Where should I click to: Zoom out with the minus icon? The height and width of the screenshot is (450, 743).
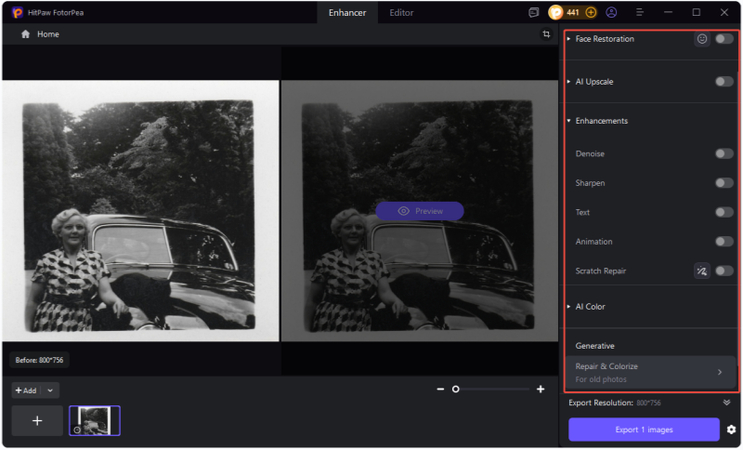(x=440, y=389)
